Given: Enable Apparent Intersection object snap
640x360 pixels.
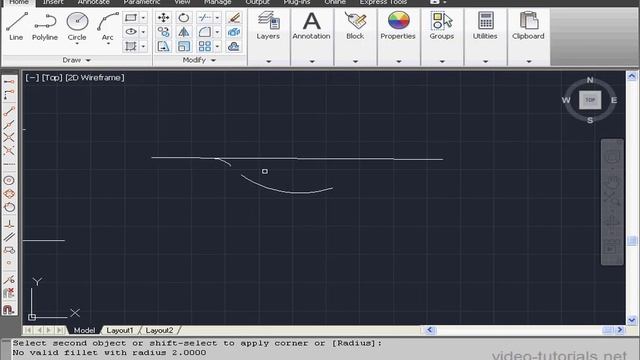Looking at the screenshot, I should [x=9, y=151].
